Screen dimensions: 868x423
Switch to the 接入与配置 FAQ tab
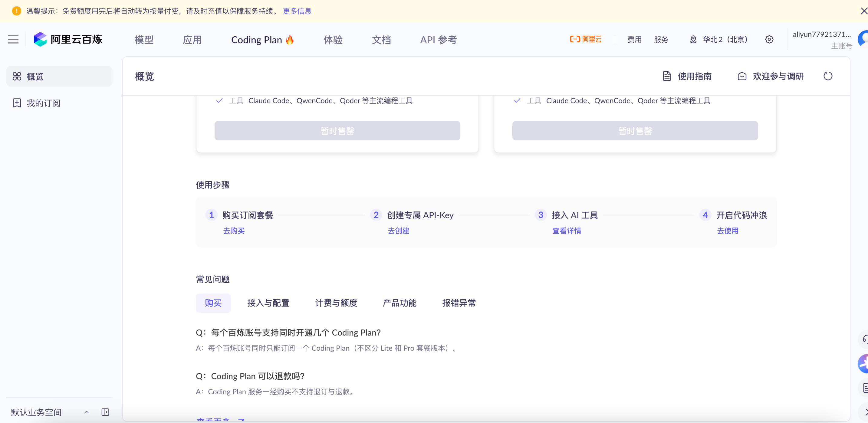[x=268, y=303]
